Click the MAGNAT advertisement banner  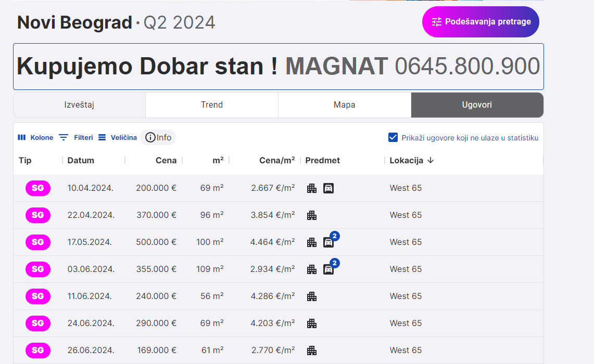point(279,67)
